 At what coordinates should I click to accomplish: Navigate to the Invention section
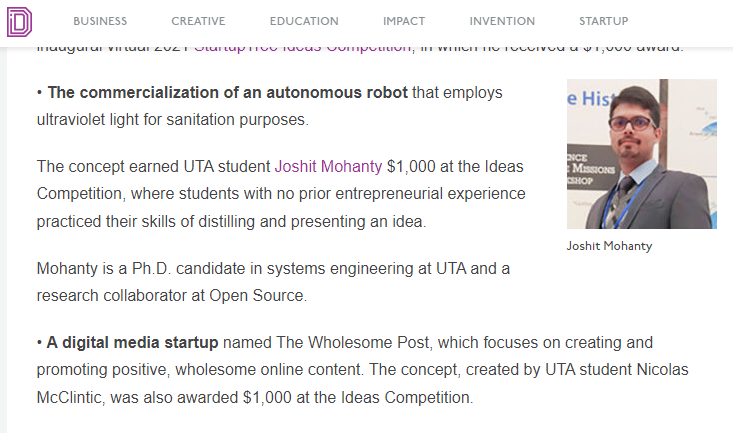(x=502, y=21)
